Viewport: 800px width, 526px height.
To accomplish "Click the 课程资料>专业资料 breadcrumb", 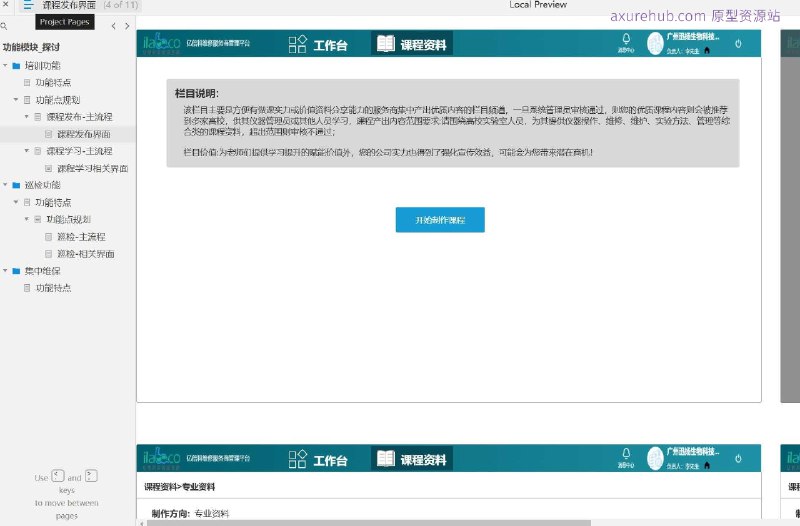I will click(x=180, y=487).
